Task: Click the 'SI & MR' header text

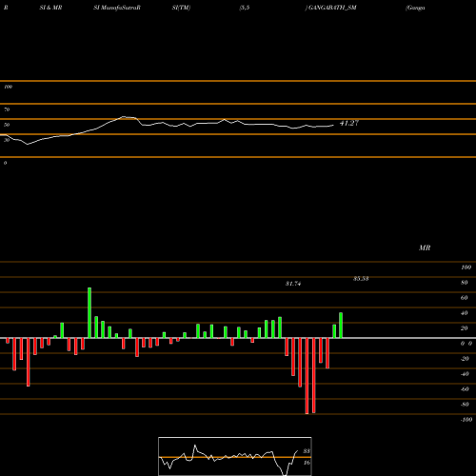Action: [x=50, y=8]
